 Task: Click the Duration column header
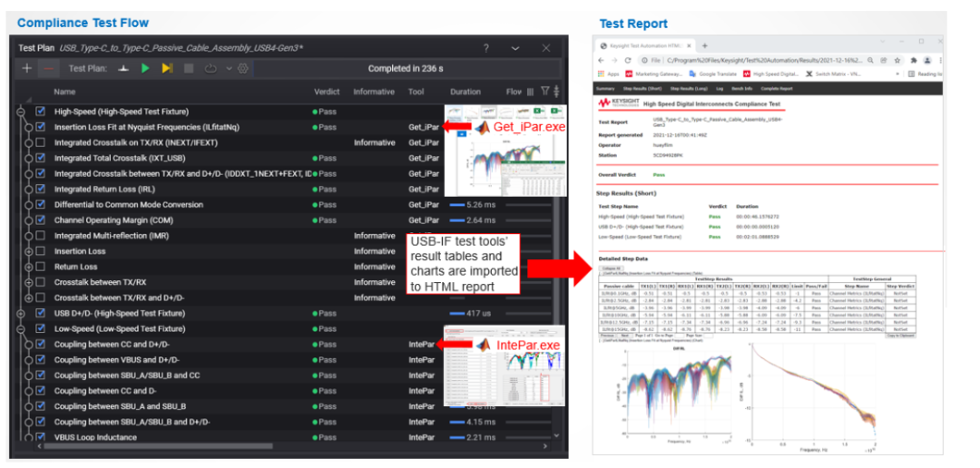[x=465, y=92]
